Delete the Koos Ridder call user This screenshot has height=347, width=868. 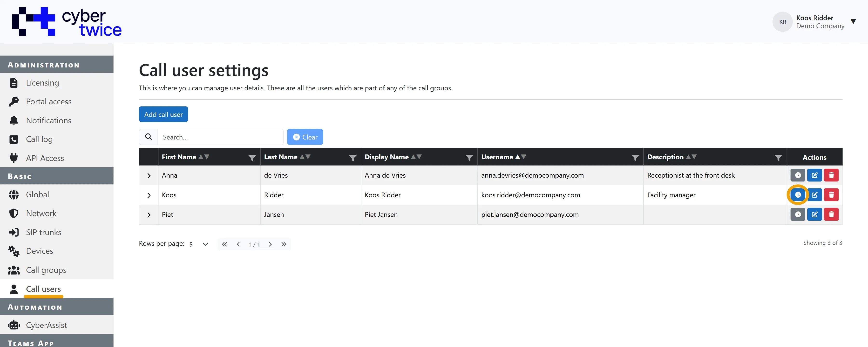click(x=831, y=195)
